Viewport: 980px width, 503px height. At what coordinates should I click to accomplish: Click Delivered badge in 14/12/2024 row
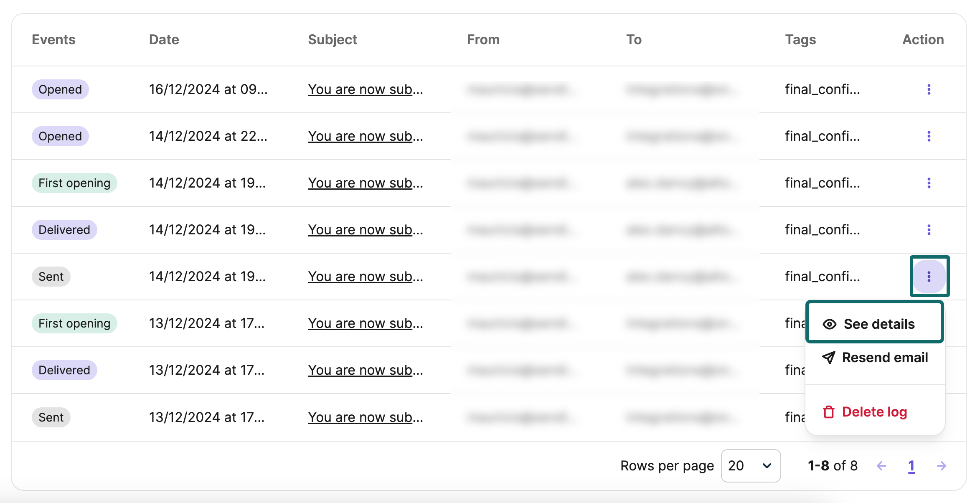click(x=64, y=230)
